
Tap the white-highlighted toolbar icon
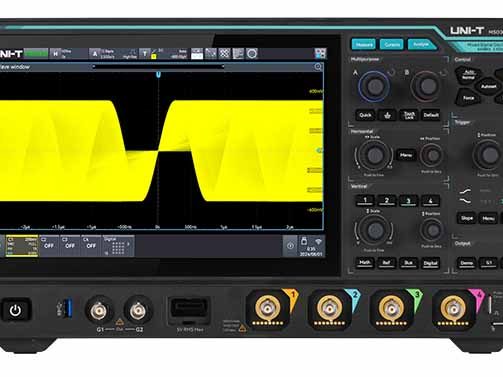pos(197,53)
